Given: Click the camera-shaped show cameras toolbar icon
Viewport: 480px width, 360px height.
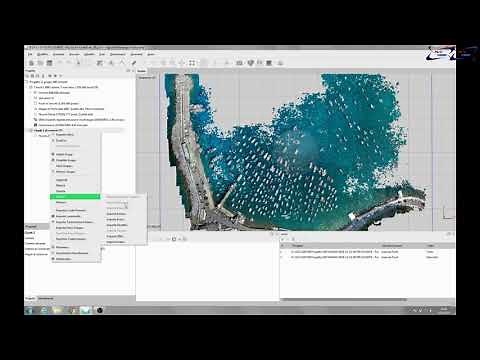Looking at the screenshot, I should (239, 63).
